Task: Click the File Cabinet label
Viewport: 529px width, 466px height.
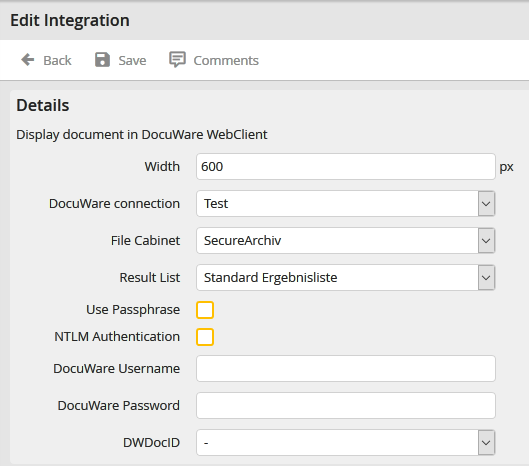Action: (145, 241)
